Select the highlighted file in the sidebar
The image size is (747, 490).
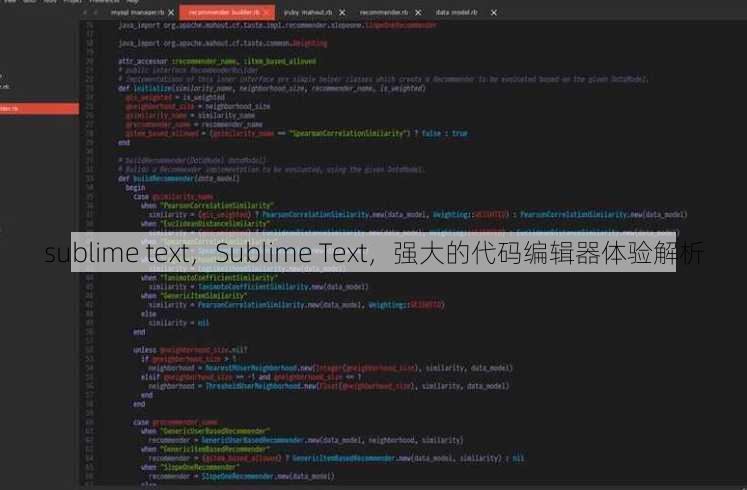pyautogui.click(x=39, y=109)
